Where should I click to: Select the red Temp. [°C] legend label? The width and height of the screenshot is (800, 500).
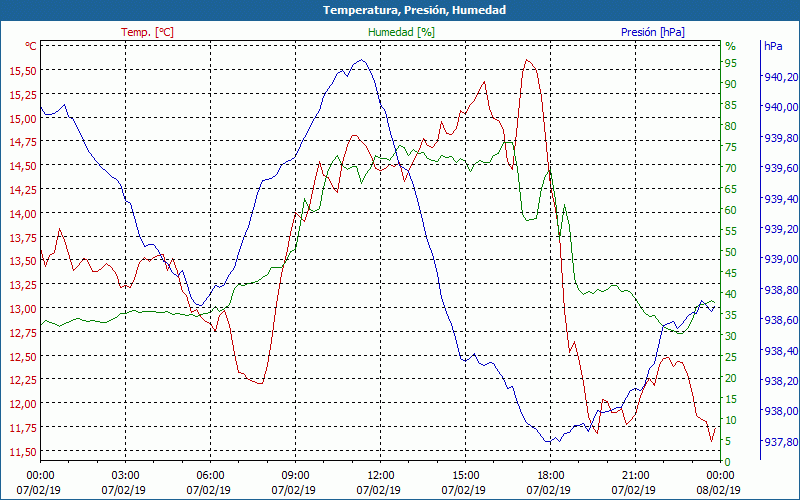tap(147, 32)
